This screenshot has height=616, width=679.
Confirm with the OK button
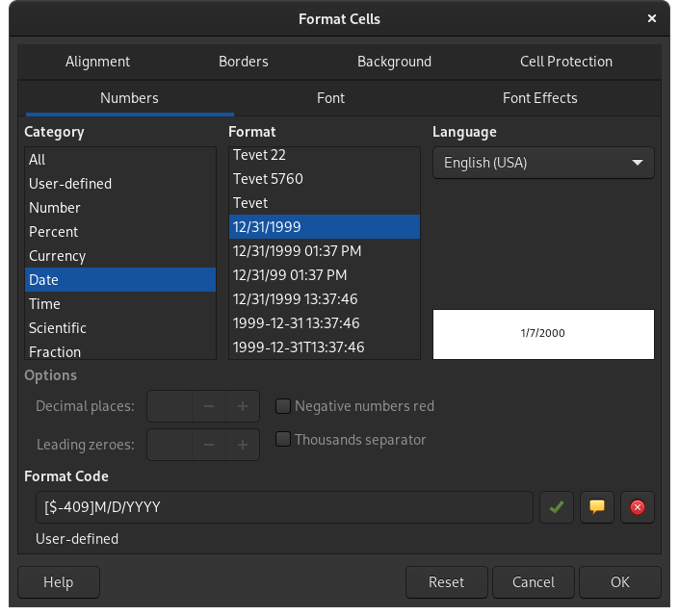[x=620, y=582]
